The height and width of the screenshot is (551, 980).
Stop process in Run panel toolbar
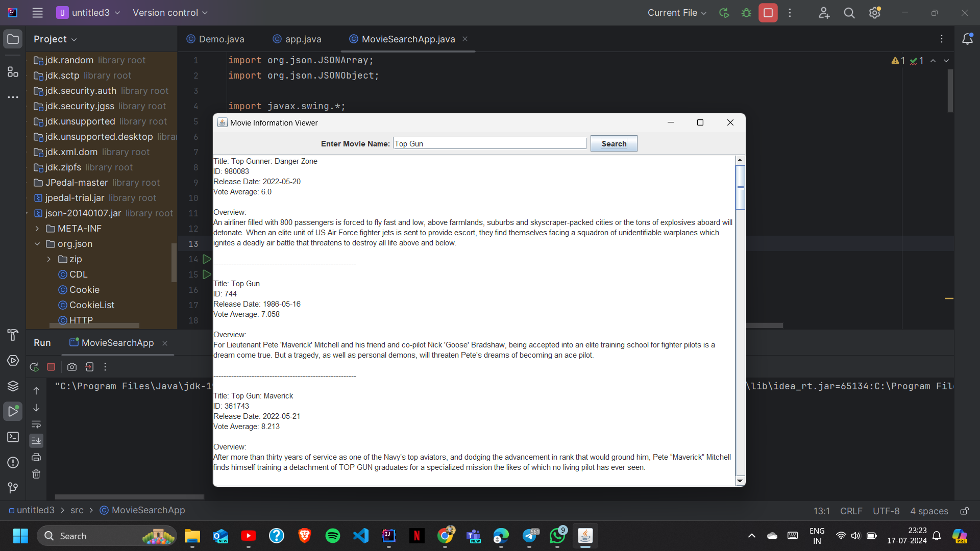(x=51, y=367)
